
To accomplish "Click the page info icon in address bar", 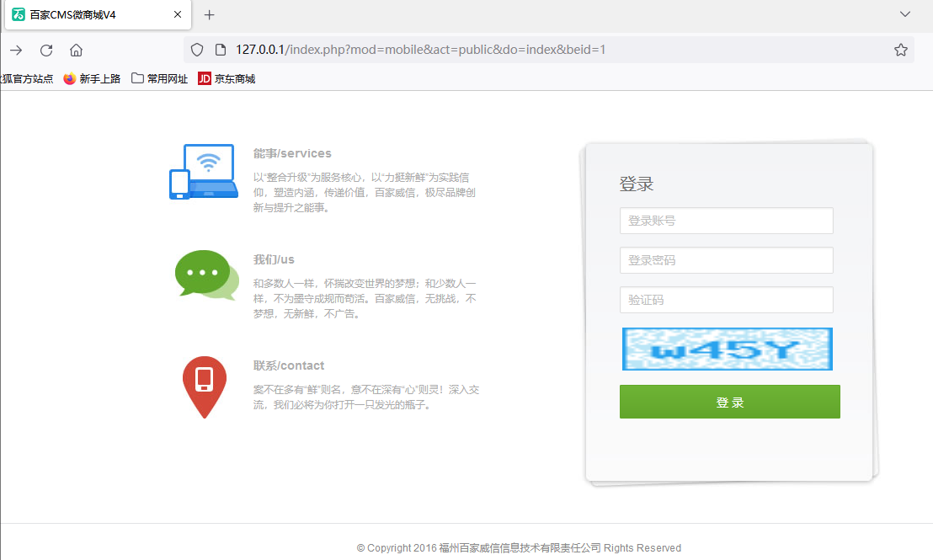I will pos(220,50).
